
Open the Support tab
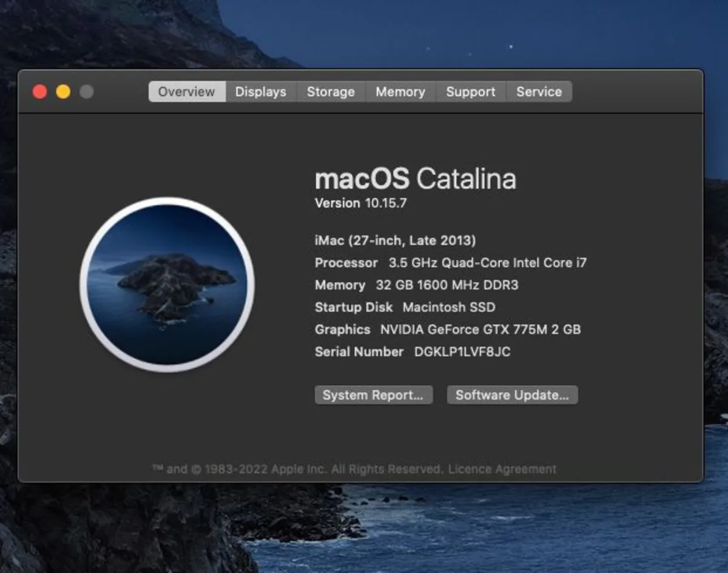(x=471, y=92)
